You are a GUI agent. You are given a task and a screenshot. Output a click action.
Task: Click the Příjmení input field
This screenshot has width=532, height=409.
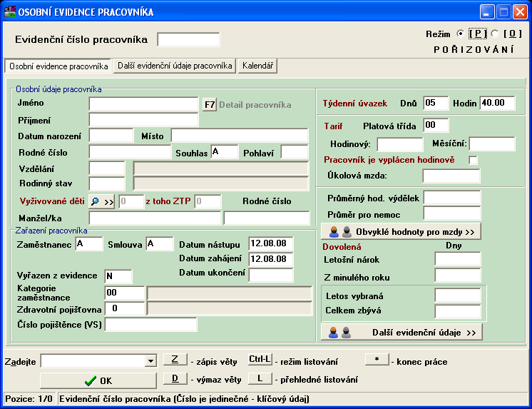[143, 120]
